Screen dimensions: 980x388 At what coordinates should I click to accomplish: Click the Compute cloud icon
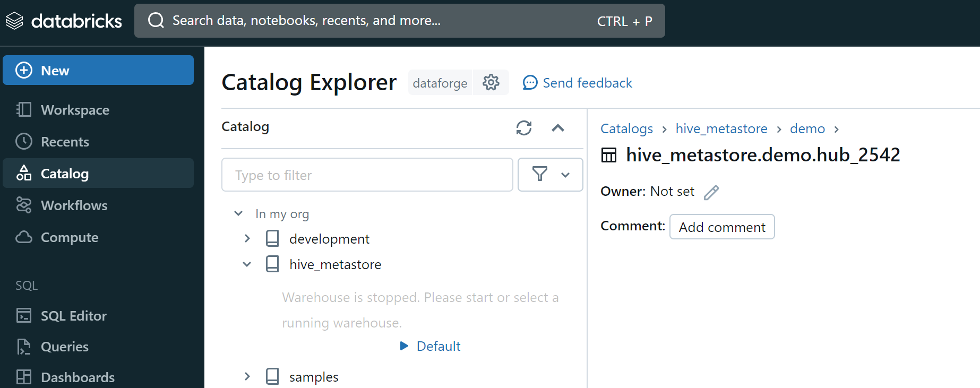(x=24, y=237)
